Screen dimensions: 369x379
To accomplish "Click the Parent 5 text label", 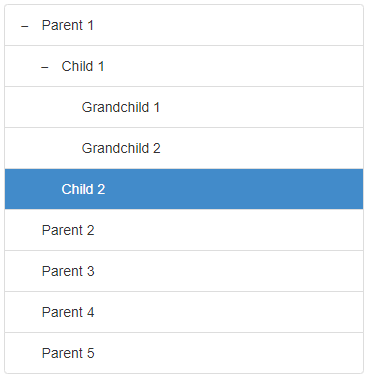I will pos(68,353).
